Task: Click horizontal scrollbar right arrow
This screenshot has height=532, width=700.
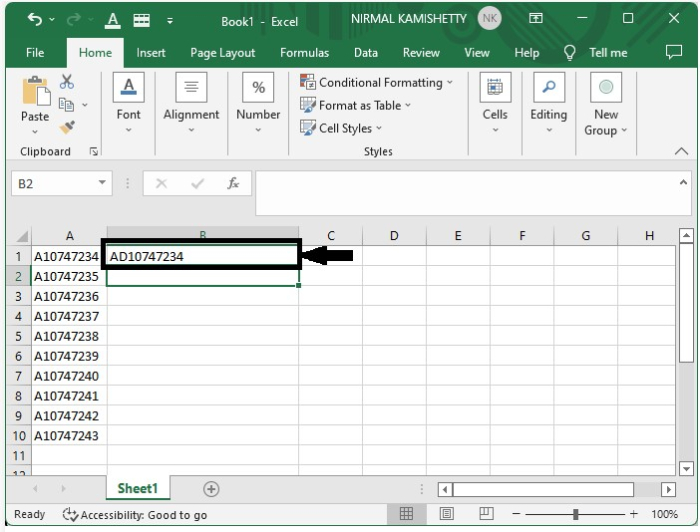Action: click(668, 489)
